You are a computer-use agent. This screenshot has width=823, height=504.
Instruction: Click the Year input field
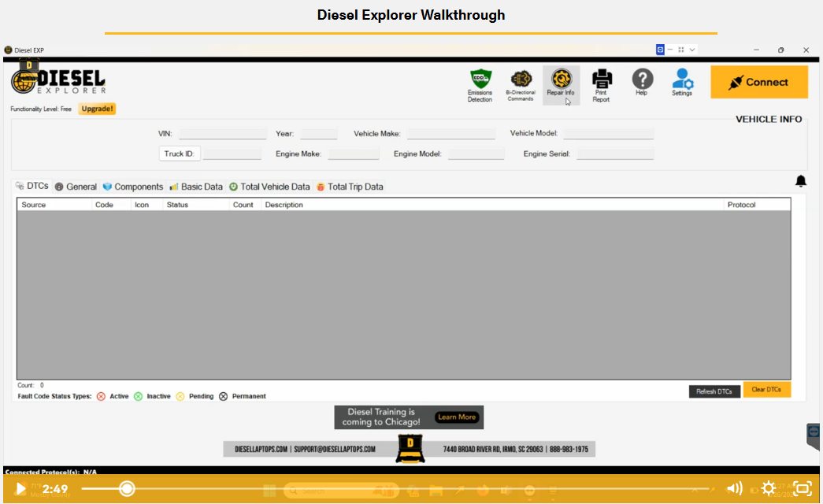(319, 133)
